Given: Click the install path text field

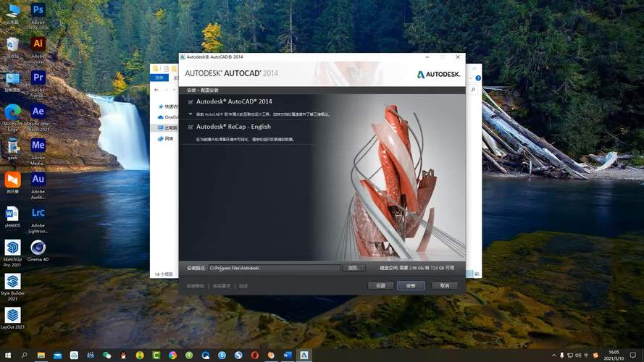Looking at the screenshot, I should coord(274,268).
